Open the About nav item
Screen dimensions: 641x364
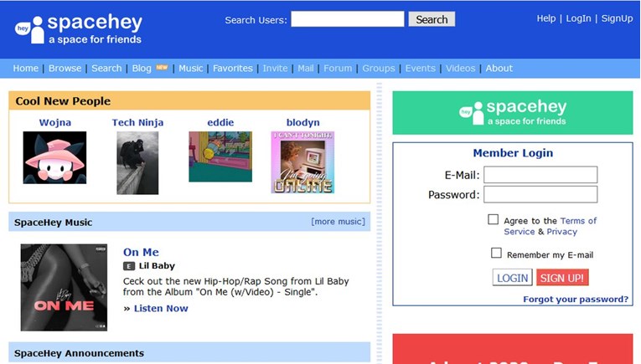click(x=499, y=68)
